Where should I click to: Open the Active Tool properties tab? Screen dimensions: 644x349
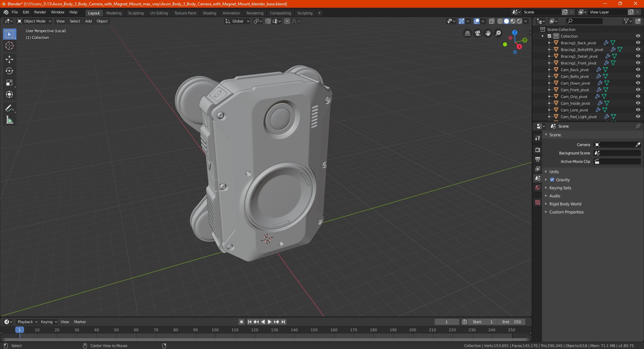(538, 138)
